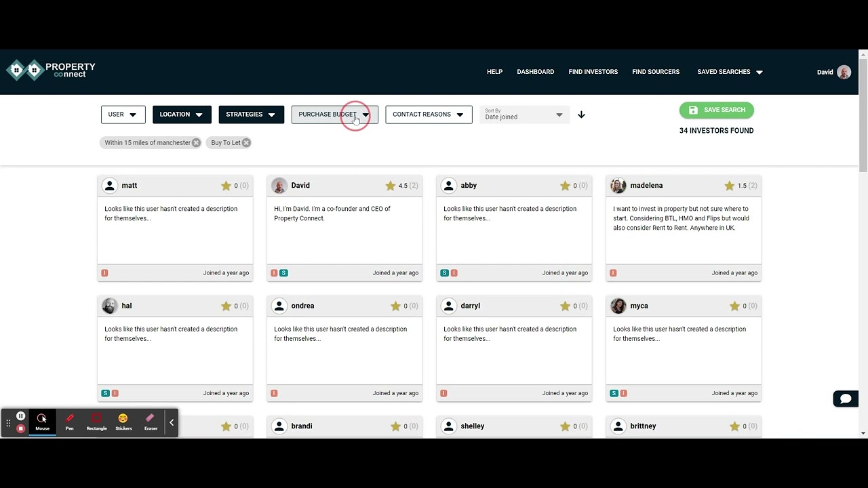The height and width of the screenshot is (488, 868).
Task: Click the green S badge on David's card
Action: coord(283,272)
